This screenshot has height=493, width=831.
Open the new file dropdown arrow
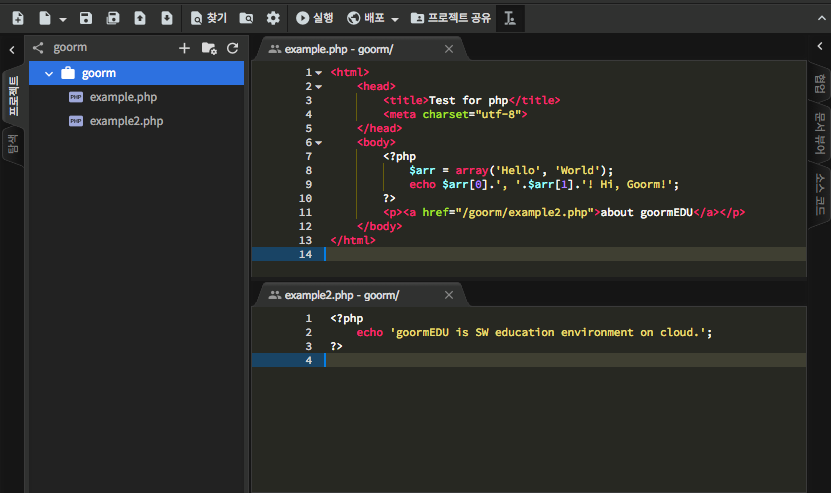(63, 19)
